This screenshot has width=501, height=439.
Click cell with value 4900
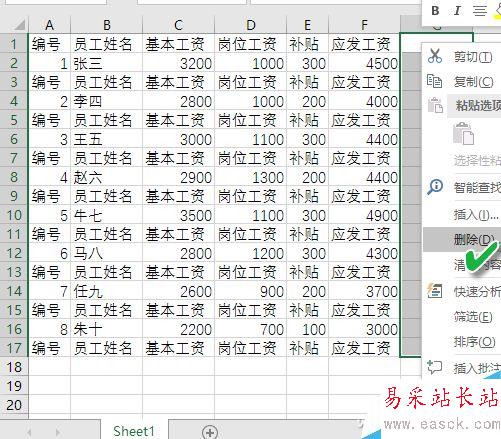point(364,215)
